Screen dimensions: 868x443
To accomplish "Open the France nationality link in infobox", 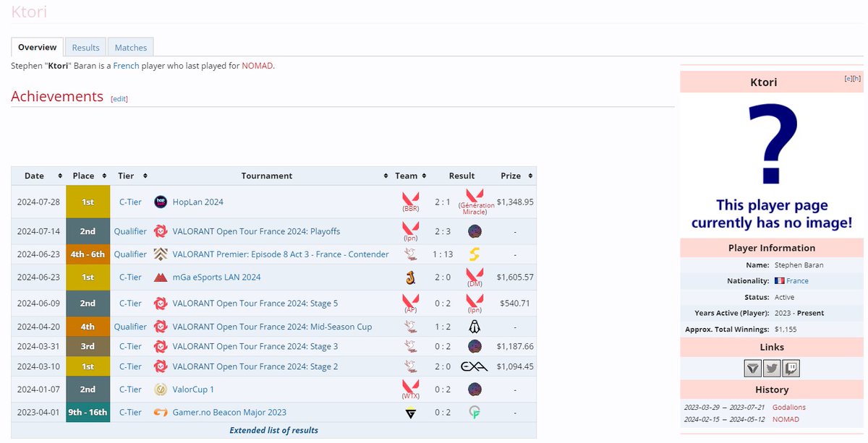I will (x=797, y=281).
